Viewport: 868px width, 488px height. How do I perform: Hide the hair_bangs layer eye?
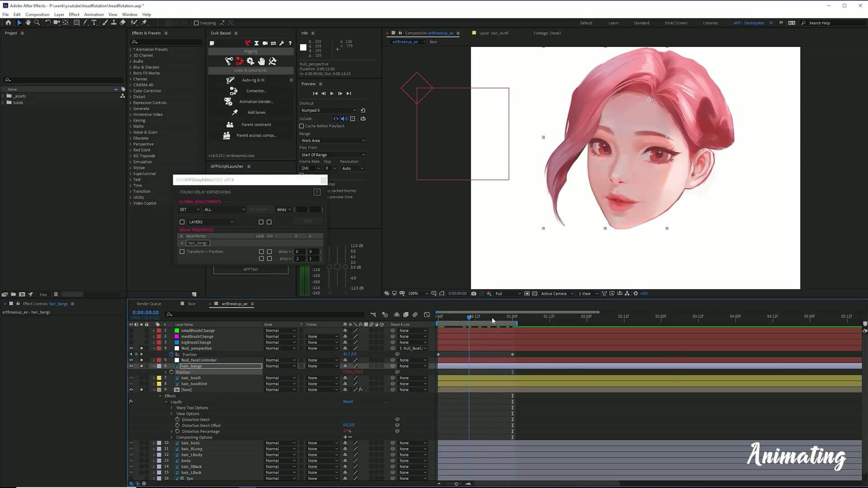pyautogui.click(x=131, y=366)
